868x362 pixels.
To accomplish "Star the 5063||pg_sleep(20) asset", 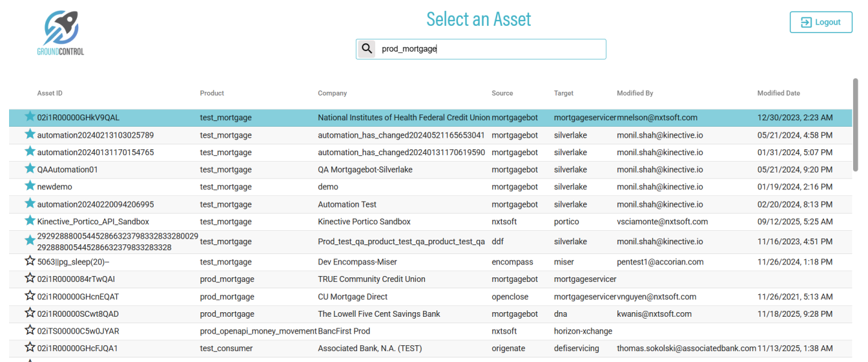I will 30,261.
